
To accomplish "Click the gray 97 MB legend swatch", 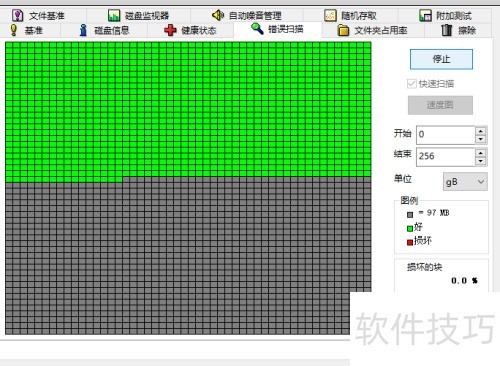I will tap(410, 214).
